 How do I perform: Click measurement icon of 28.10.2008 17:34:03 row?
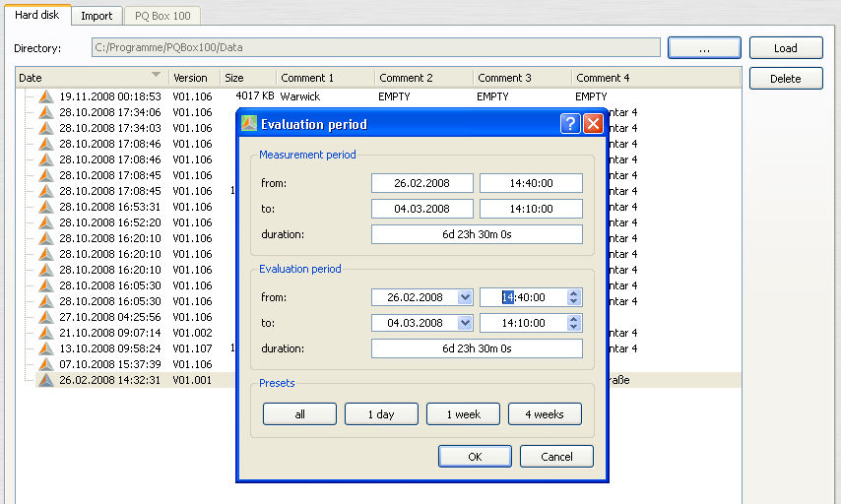point(46,128)
